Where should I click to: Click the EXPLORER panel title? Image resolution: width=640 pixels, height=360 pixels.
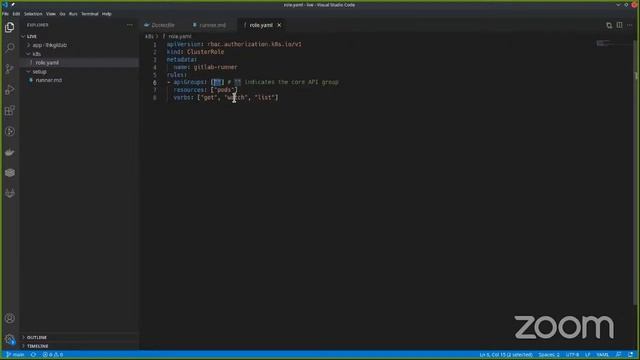(38, 25)
